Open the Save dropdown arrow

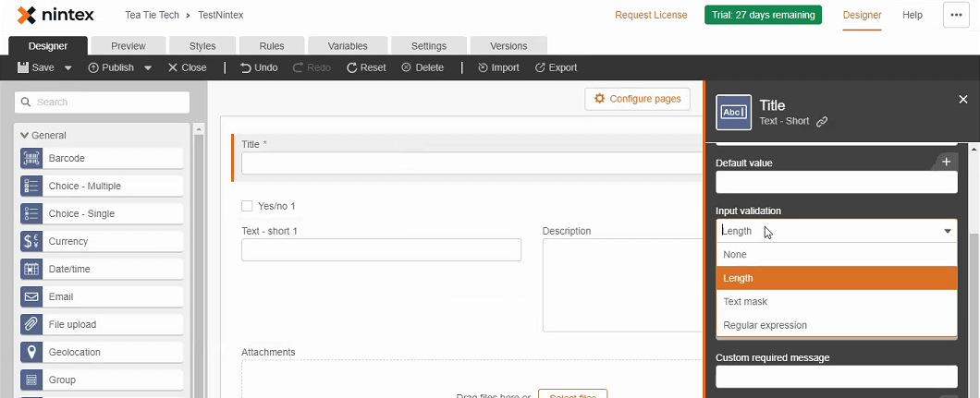(68, 68)
